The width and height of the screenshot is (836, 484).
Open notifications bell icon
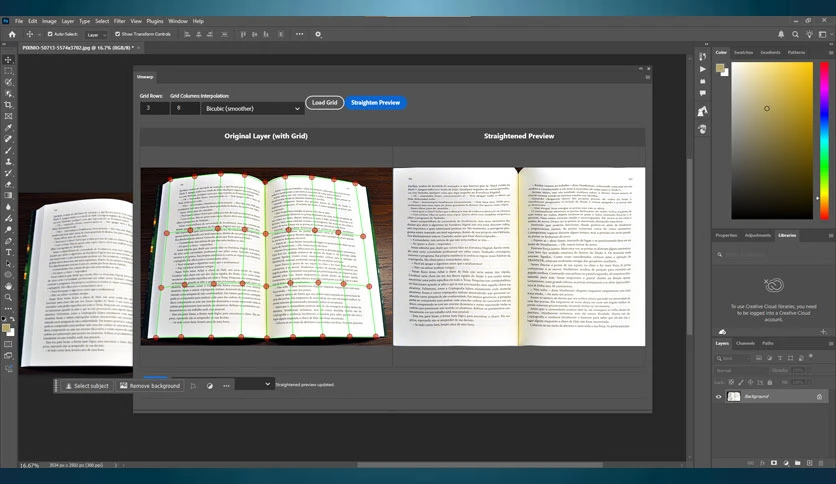[x=781, y=34]
